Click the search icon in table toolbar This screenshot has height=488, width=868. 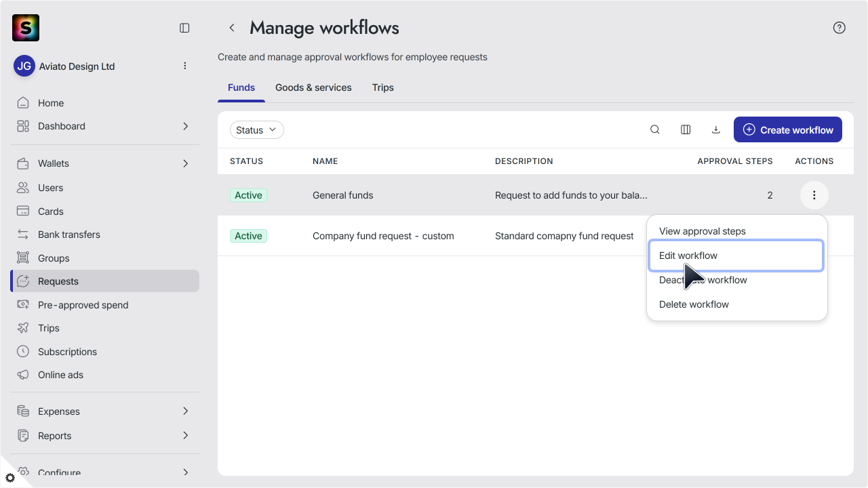(x=655, y=129)
